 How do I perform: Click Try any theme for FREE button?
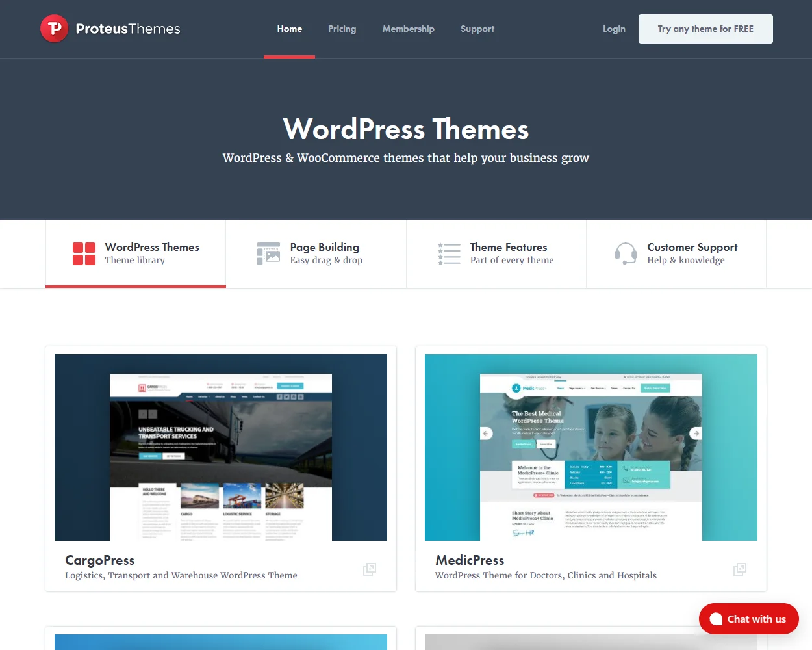click(705, 29)
